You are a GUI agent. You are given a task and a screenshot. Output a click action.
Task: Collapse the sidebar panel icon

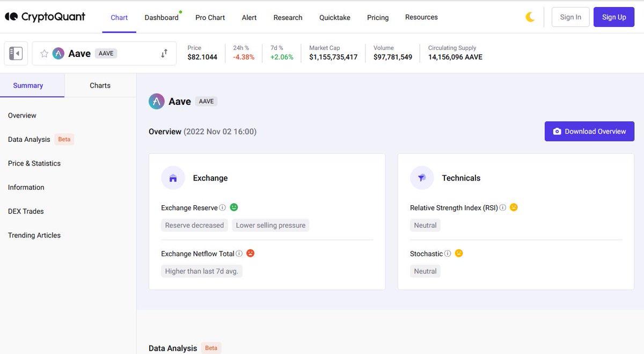click(x=16, y=53)
